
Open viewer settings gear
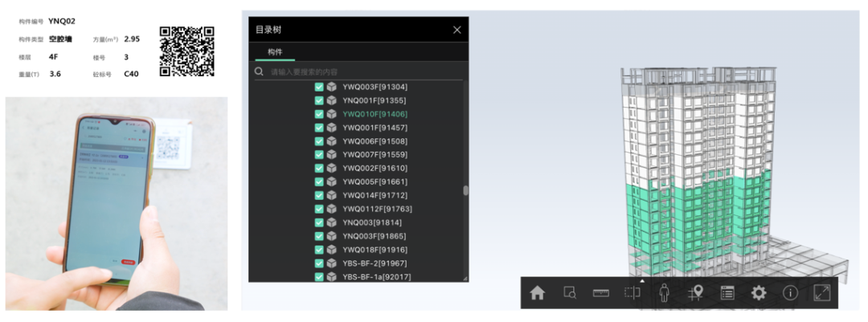pyautogui.click(x=759, y=292)
